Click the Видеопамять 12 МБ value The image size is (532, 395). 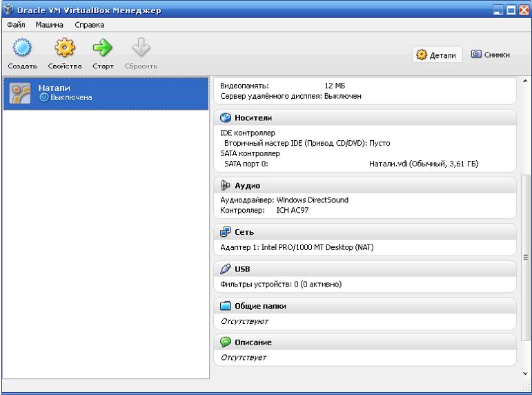click(335, 86)
